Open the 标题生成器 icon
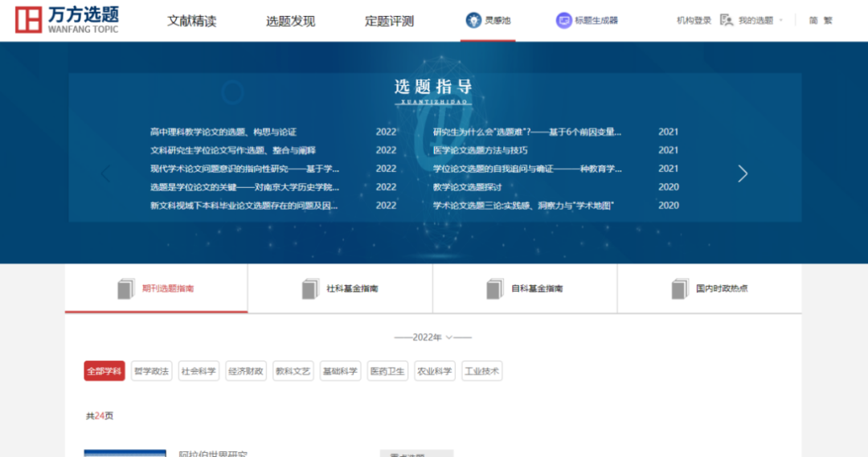The height and width of the screenshot is (457, 868). coord(564,20)
